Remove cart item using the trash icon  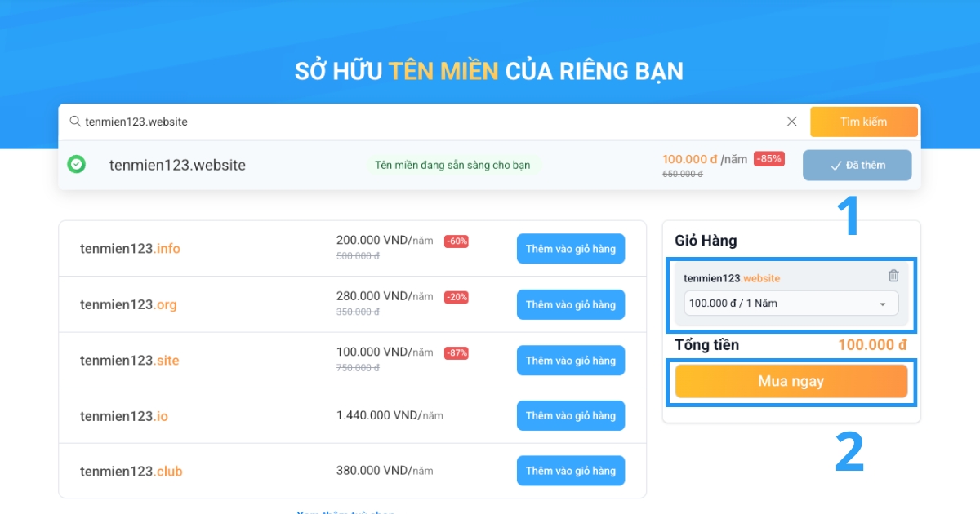pos(893,276)
